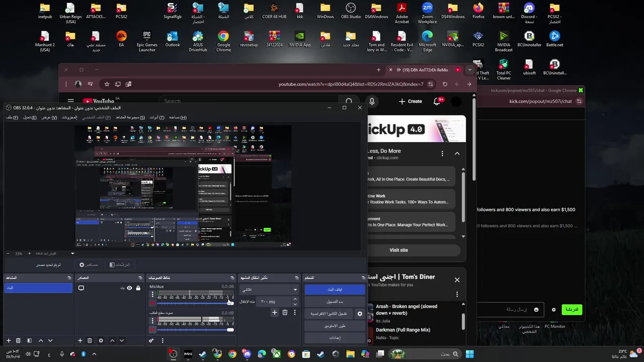This screenshot has width=644, height=362.
Task: Toggle visibility eye of the source
Action: click(x=129, y=288)
